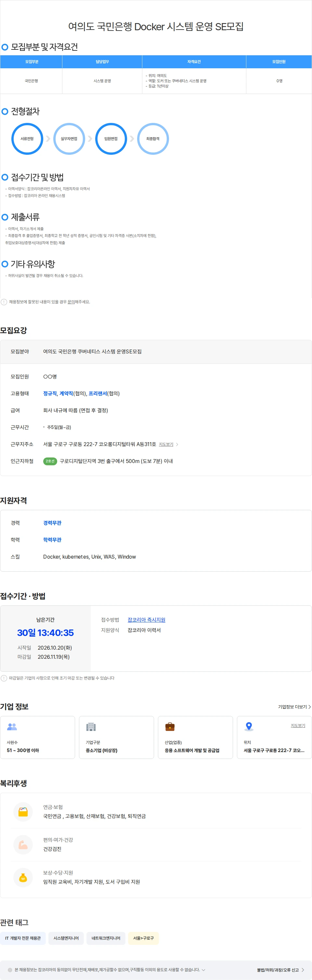Select the 정규직 employment type link
Screen dimensions: 312x980
click(x=50, y=393)
